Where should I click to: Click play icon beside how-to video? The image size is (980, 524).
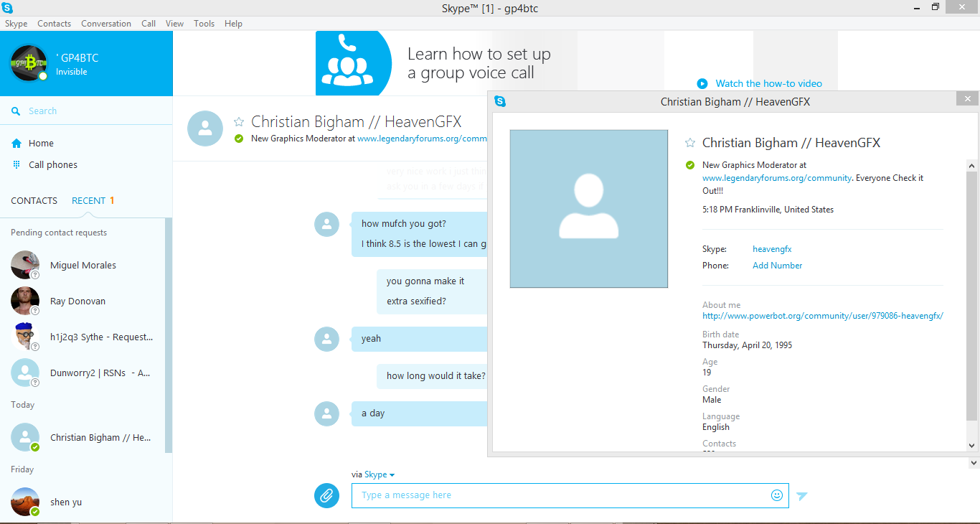pos(702,83)
